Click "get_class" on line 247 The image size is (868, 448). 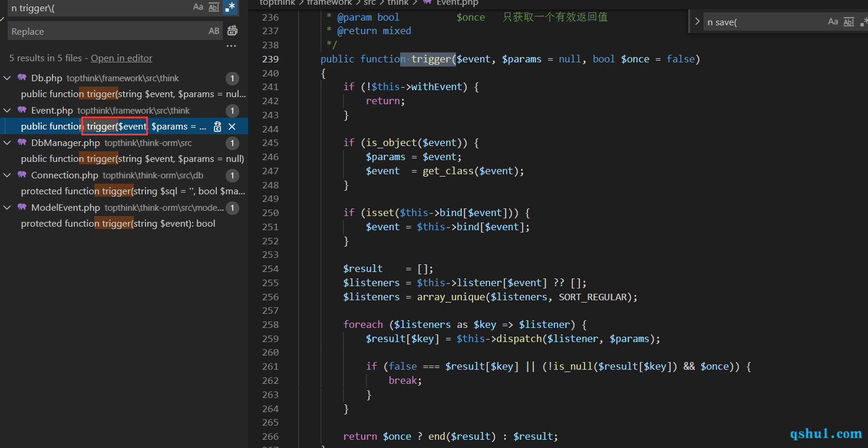448,171
